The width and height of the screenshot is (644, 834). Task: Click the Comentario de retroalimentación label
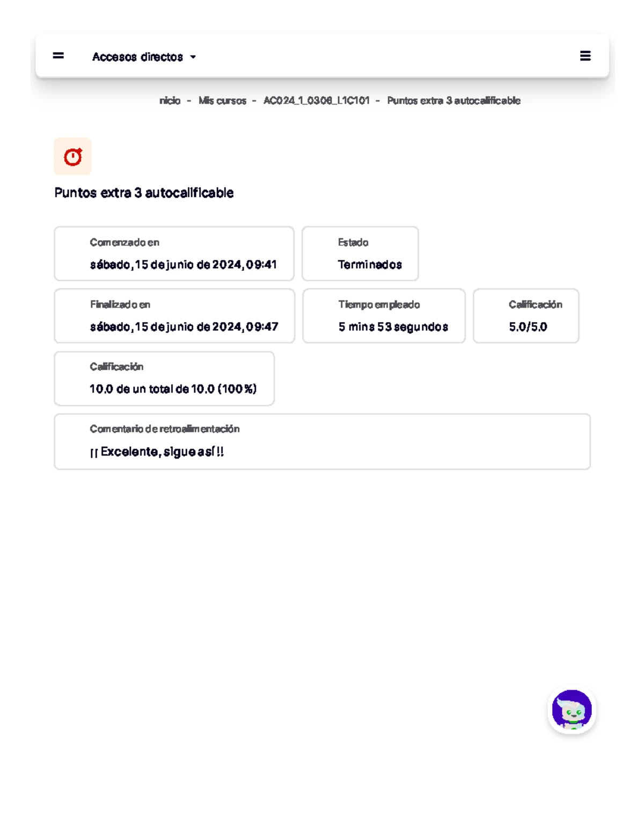[x=164, y=429]
